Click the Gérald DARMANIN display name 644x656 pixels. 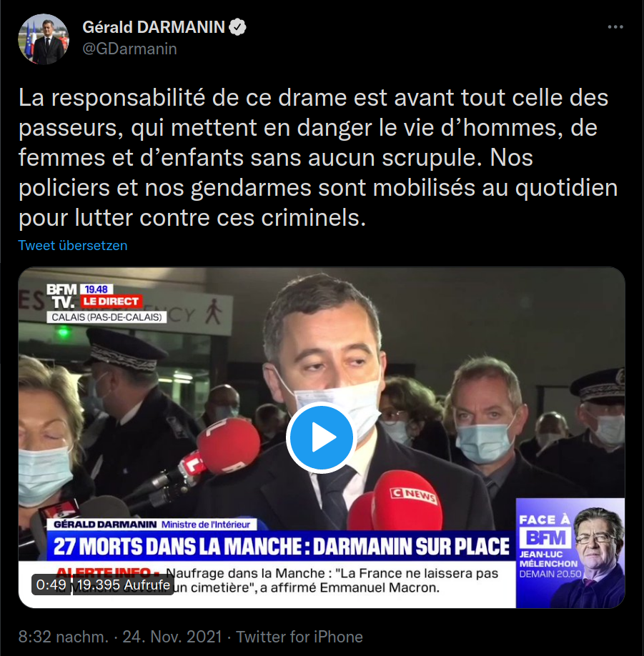tap(154, 27)
